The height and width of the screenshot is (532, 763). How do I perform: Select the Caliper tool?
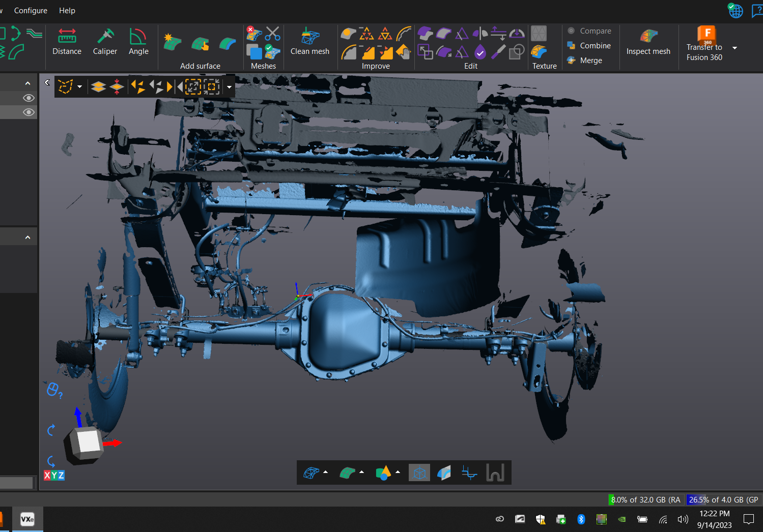[105, 43]
